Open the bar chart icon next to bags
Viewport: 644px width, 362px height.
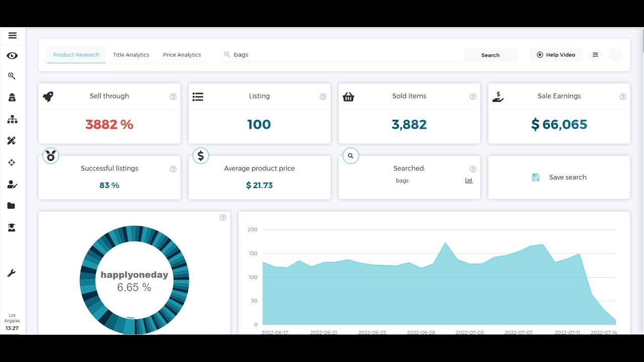(x=469, y=180)
